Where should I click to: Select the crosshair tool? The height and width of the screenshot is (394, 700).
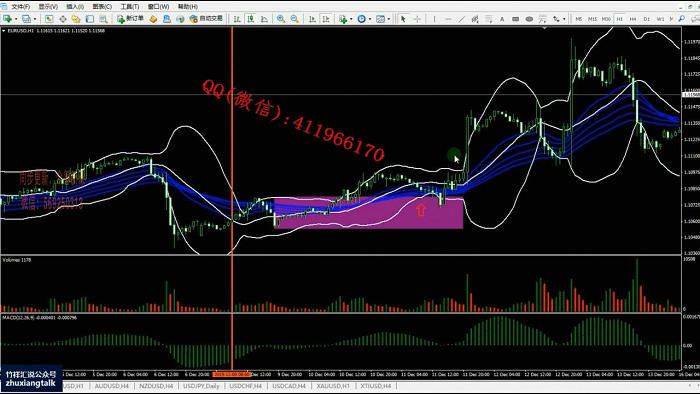417,19
